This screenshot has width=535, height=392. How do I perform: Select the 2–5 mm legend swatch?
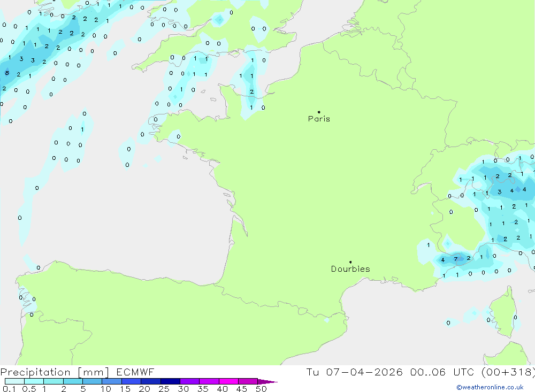point(73,381)
